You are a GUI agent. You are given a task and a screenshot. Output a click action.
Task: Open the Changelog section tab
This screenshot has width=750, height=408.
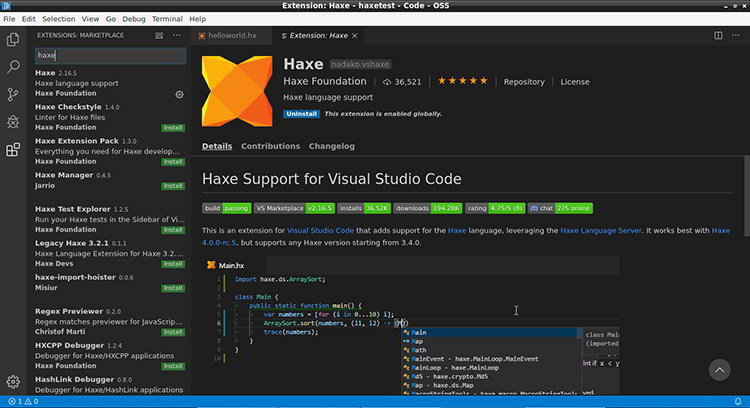pyautogui.click(x=331, y=146)
